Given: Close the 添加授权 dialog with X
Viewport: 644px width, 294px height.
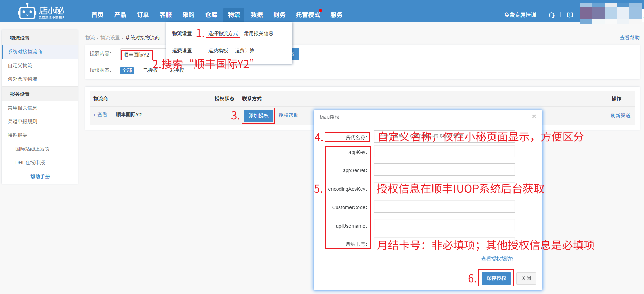Looking at the screenshot, I should coord(534,116).
